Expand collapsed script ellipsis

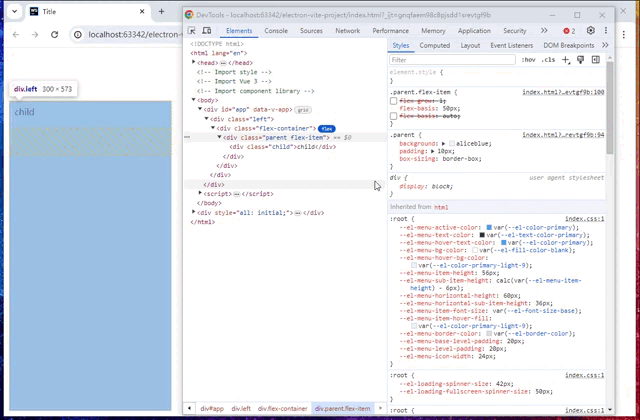click(236, 194)
